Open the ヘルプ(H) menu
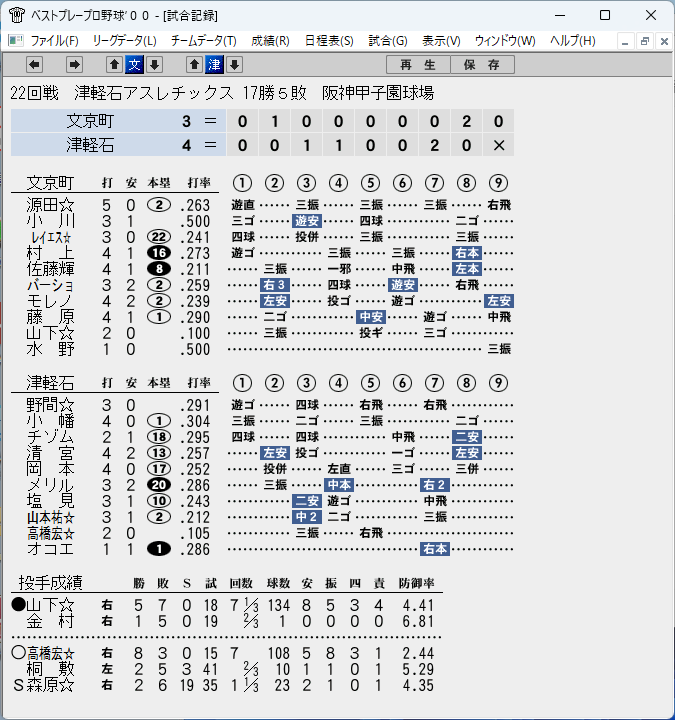The height and width of the screenshot is (720, 675). click(x=573, y=41)
